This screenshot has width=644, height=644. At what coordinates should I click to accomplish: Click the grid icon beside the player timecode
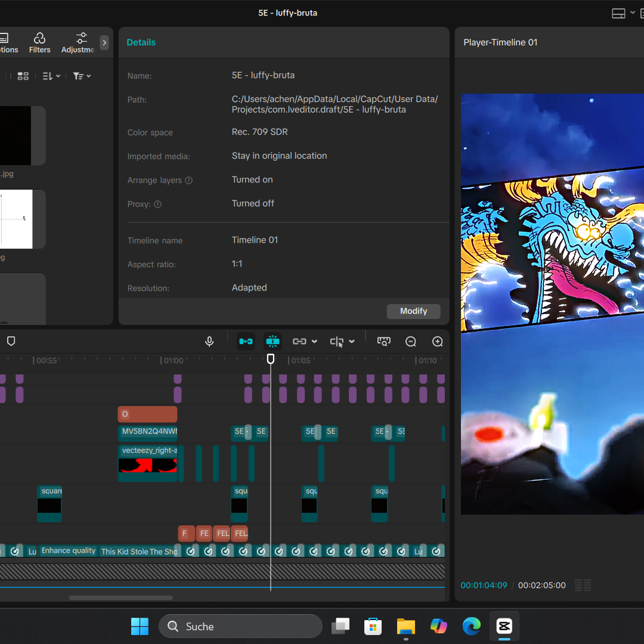583,585
